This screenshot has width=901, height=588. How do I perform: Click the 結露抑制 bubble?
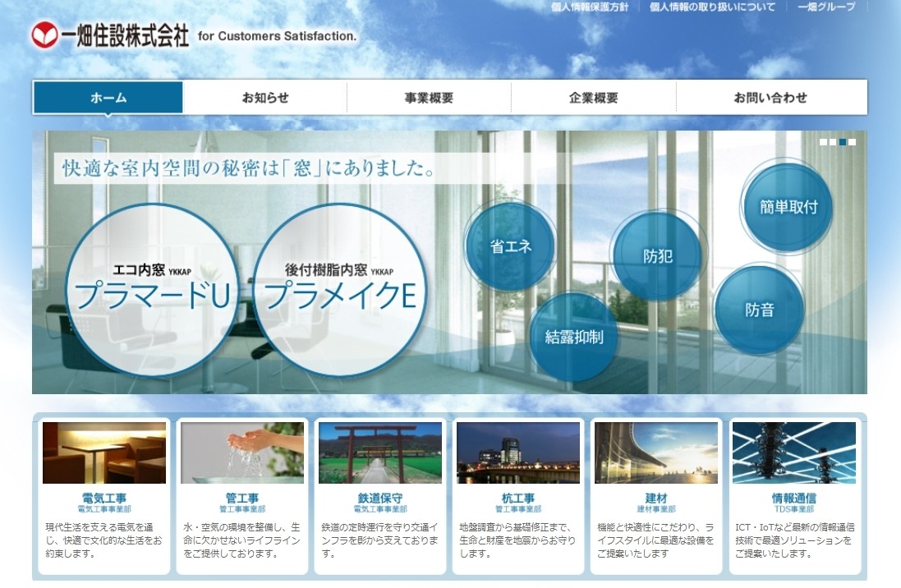573,337
